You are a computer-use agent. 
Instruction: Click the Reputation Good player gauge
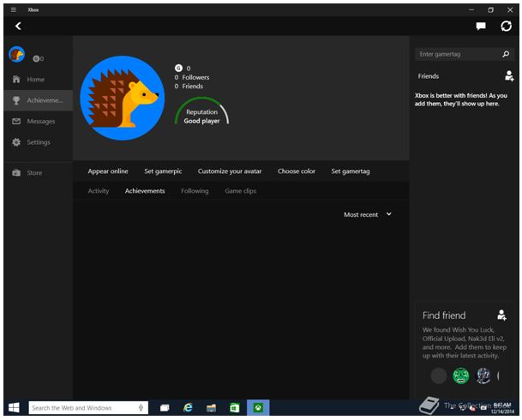(x=201, y=111)
